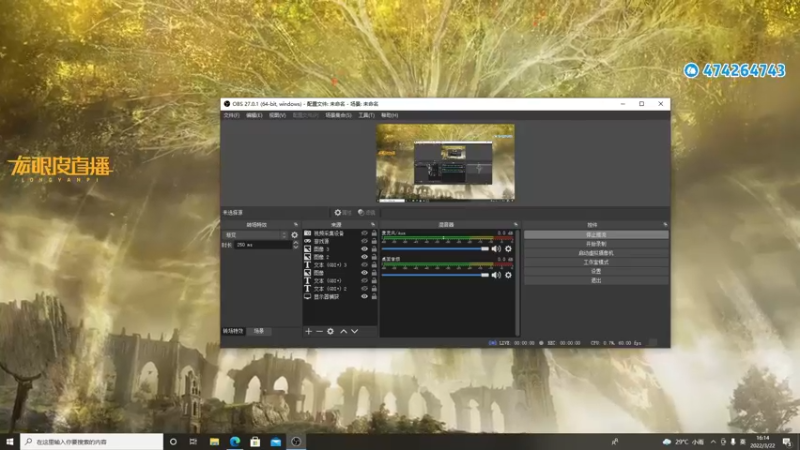Adjust the 桌面音频 volume slider

pyautogui.click(x=435, y=275)
